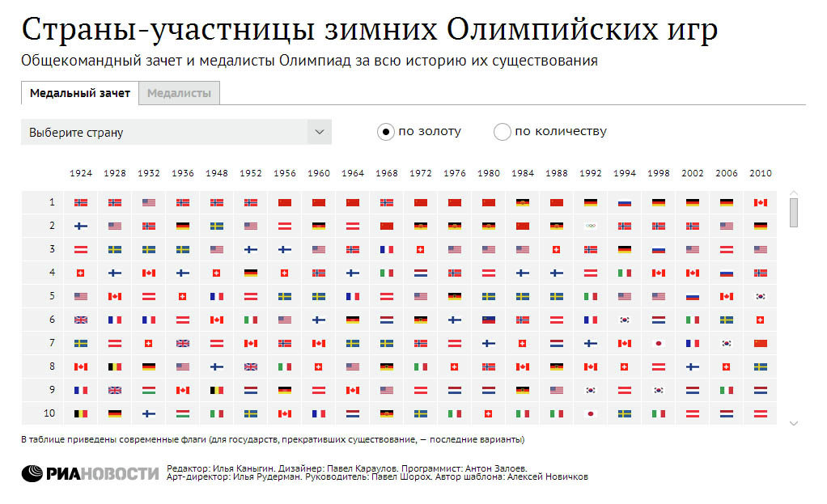Click Austria's flag at rank 3 for 1924
Image resolution: width=827 pixels, height=504 pixels.
tap(81, 250)
